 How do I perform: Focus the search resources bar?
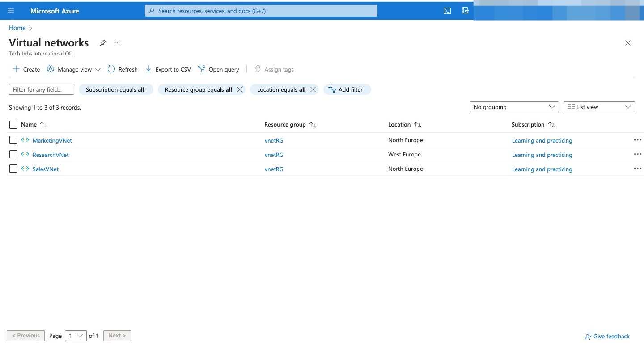tap(261, 11)
